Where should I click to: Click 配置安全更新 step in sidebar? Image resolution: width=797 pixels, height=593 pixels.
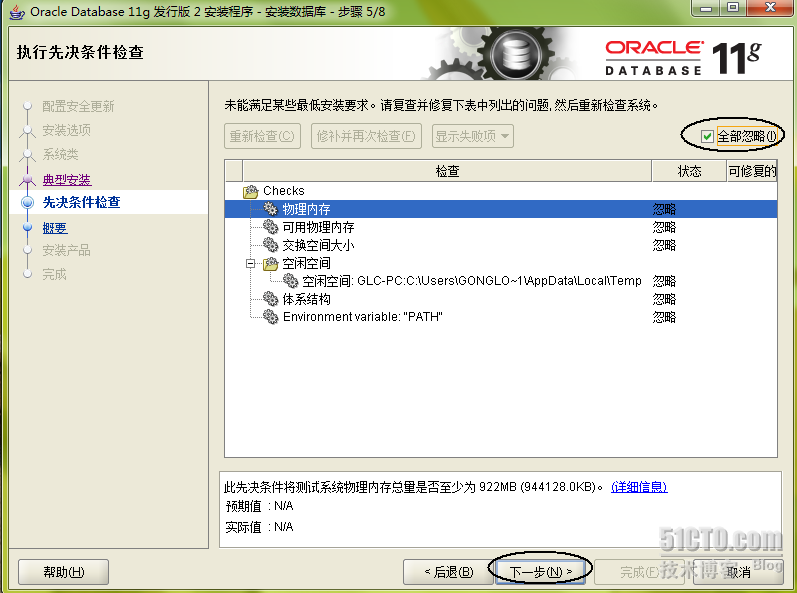click(x=78, y=106)
